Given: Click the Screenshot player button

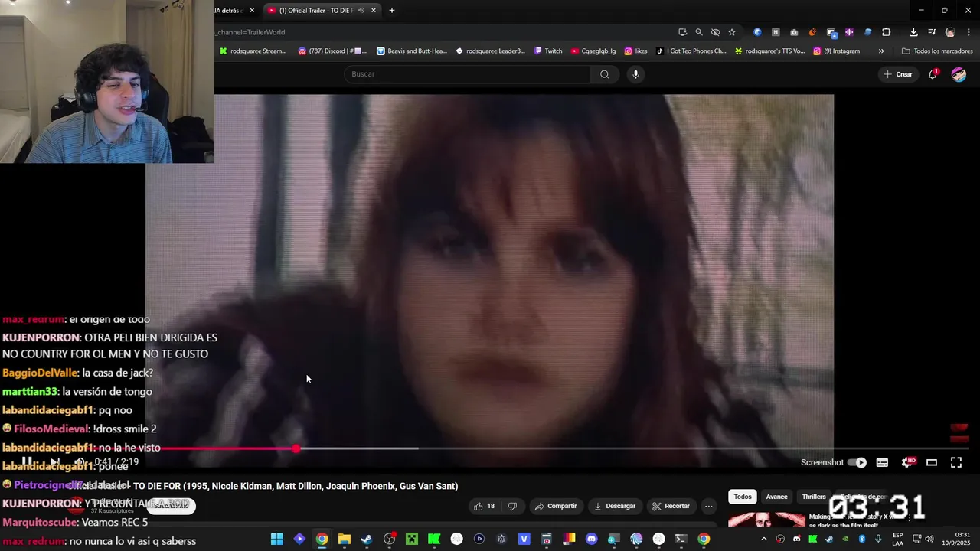Looking at the screenshot, I should [x=822, y=462].
